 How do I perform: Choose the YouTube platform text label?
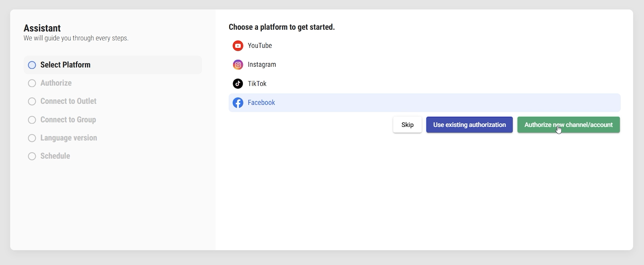[260, 46]
